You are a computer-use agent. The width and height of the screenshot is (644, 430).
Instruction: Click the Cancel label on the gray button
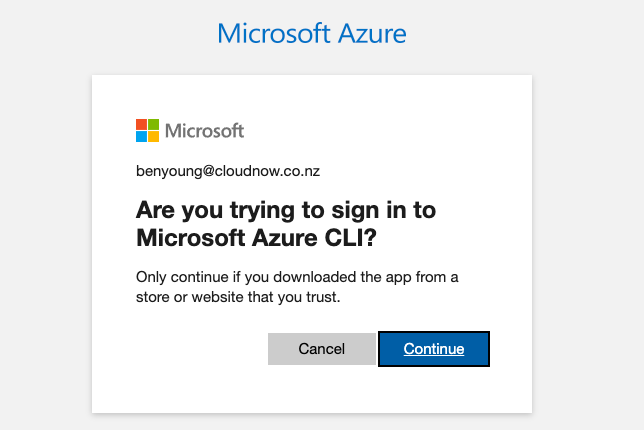[x=322, y=349]
